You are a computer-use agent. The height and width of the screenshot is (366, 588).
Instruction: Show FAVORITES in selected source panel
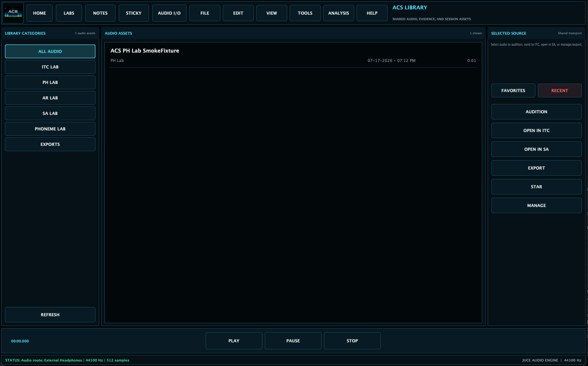click(513, 90)
